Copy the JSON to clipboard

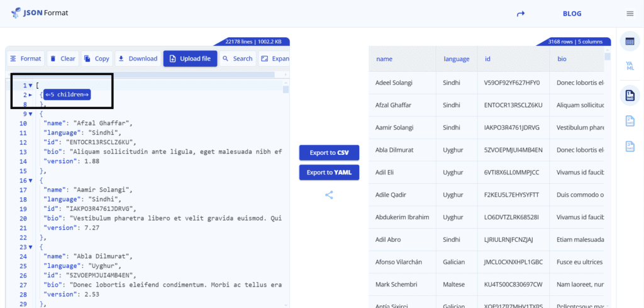coord(97,59)
